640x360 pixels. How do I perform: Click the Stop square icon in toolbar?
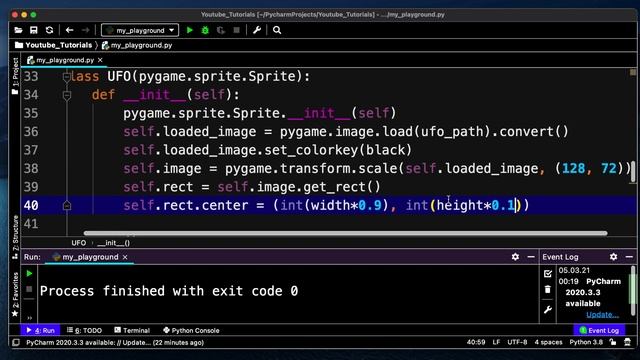236,30
